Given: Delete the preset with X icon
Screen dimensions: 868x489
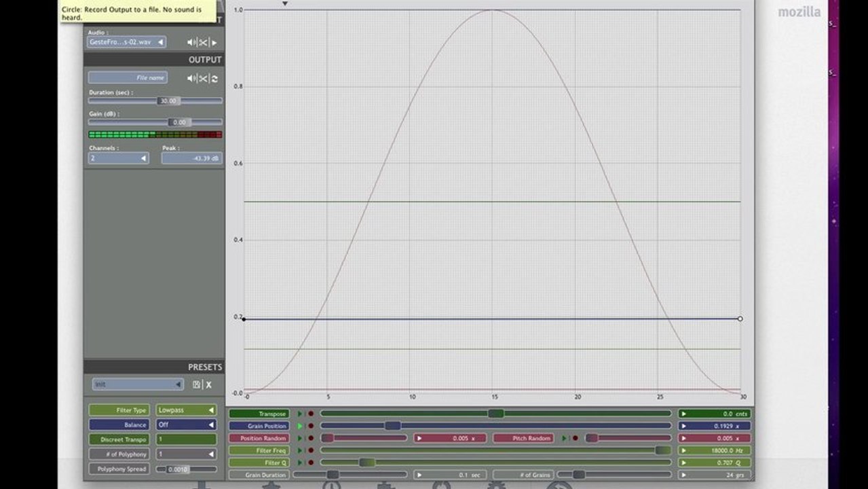Looking at the screenshot, I should (209, 384).
